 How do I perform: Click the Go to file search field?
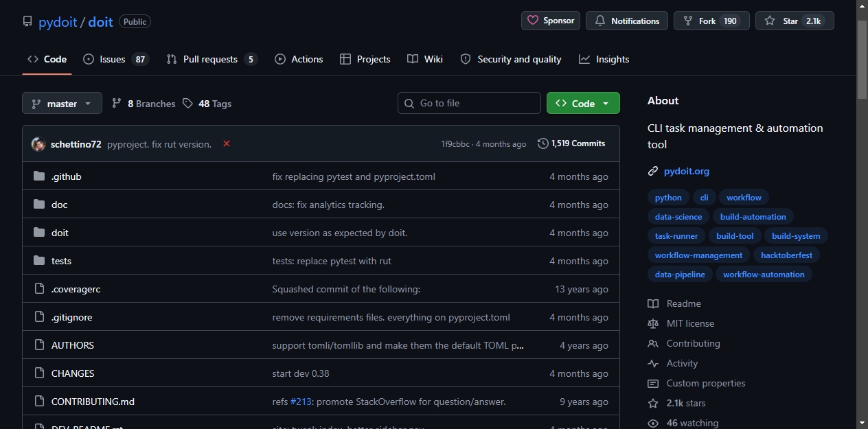[469, 103]
